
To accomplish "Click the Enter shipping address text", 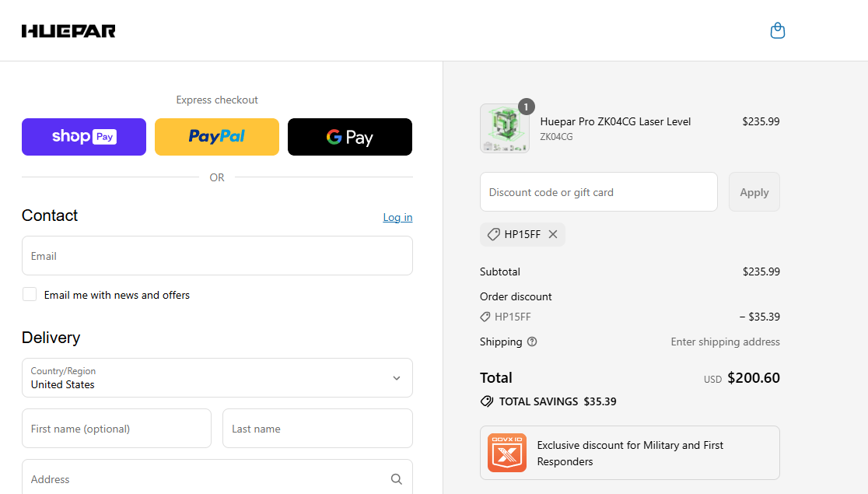I will 725,342.
